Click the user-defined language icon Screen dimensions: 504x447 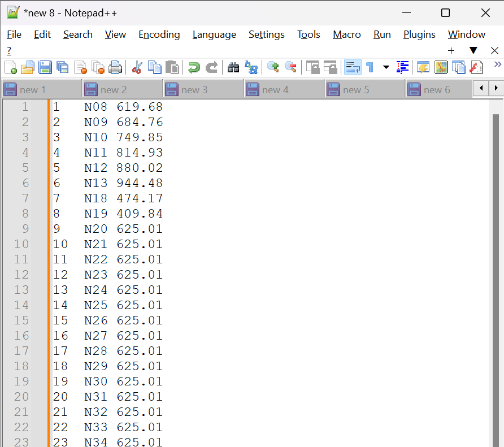point(423,68)
